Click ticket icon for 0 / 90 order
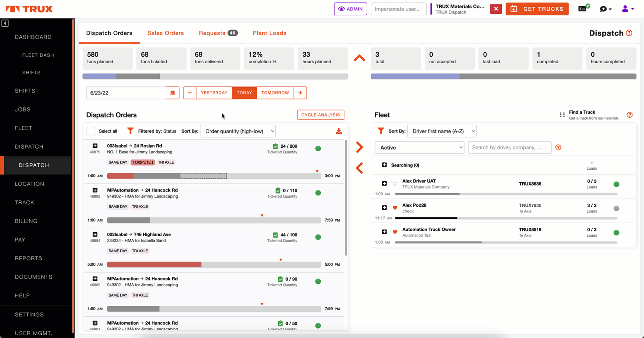Image resolution: width=644 pixels, height=338 pixels. coord(280,279)
